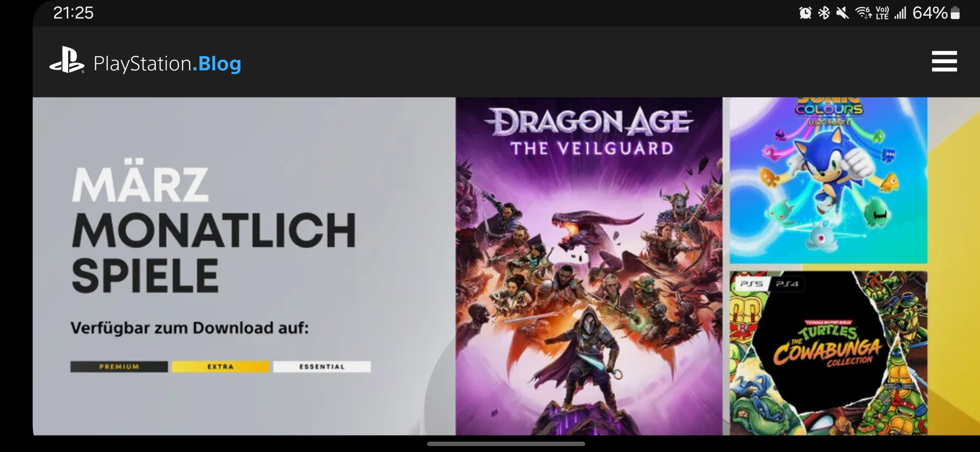
Task: Click the PlayStation logo icon
Action: [67, 60]
